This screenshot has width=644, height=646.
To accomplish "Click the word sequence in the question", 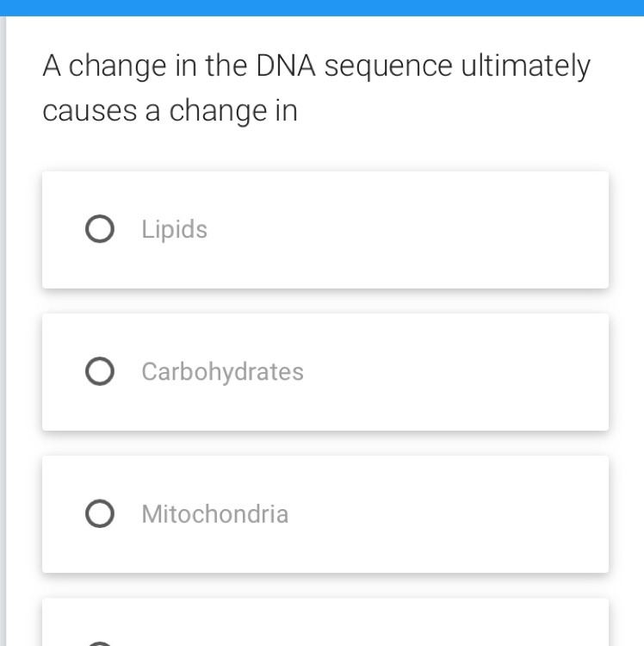I will [x=387, y=67].
